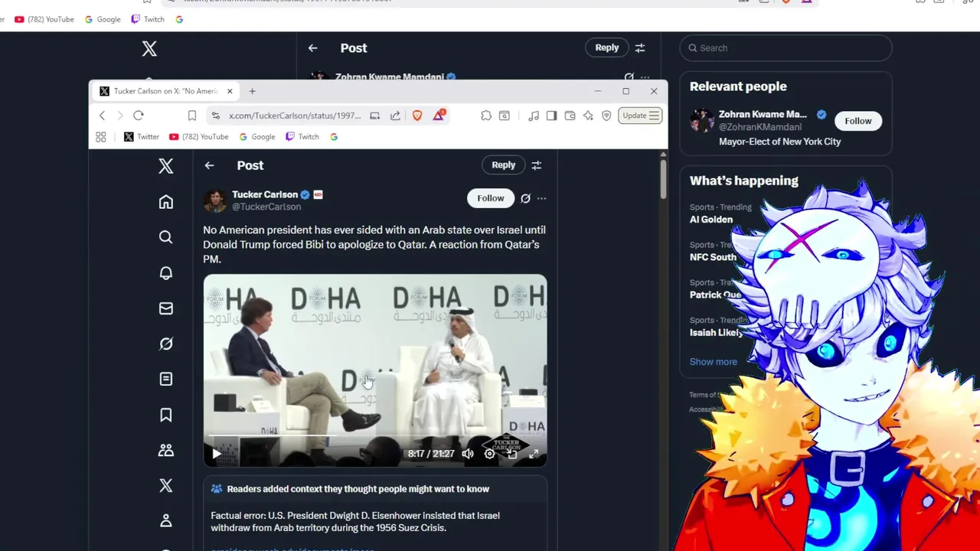The image size is (980, 551).
Task: Open reply sort options in back window
Action: [x=640, y=48]
